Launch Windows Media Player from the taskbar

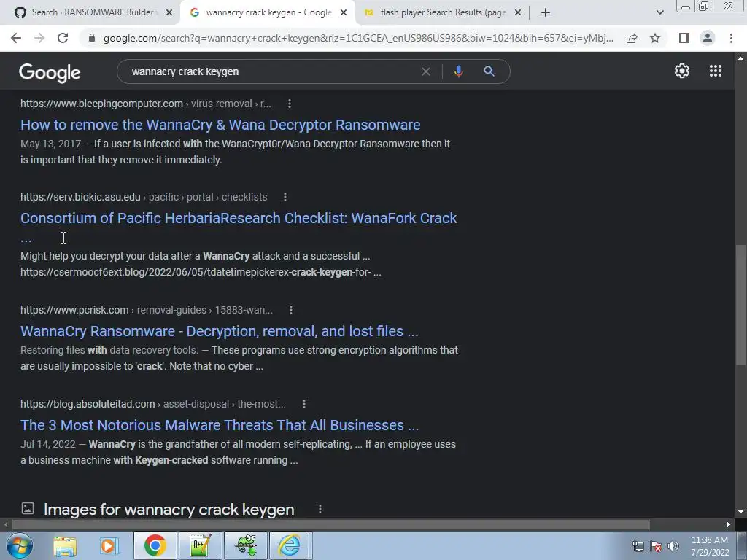(x=108, y=545)
